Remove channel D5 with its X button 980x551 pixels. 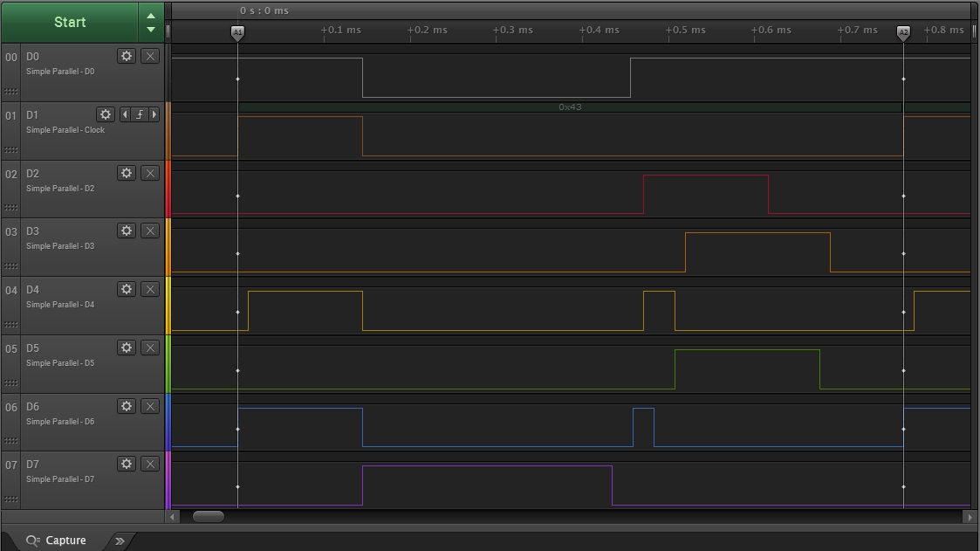(150, 348)
